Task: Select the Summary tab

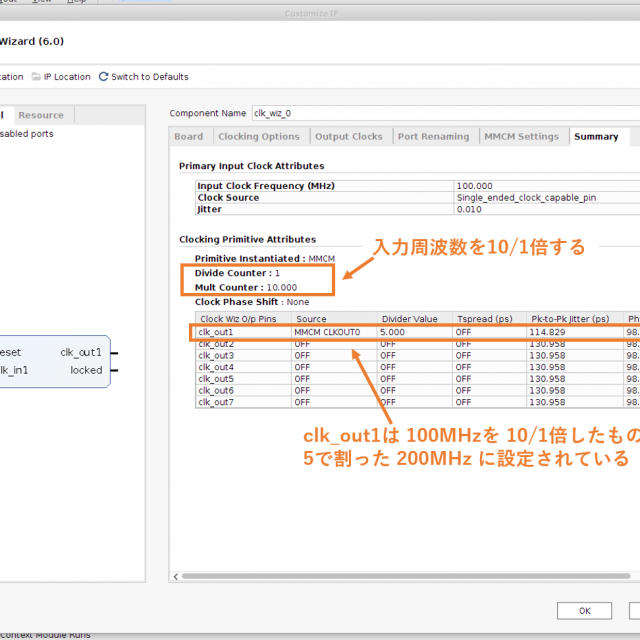Action: 596,137
